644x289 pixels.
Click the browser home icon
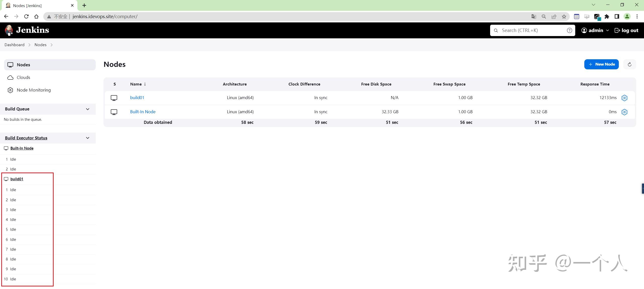36,17
